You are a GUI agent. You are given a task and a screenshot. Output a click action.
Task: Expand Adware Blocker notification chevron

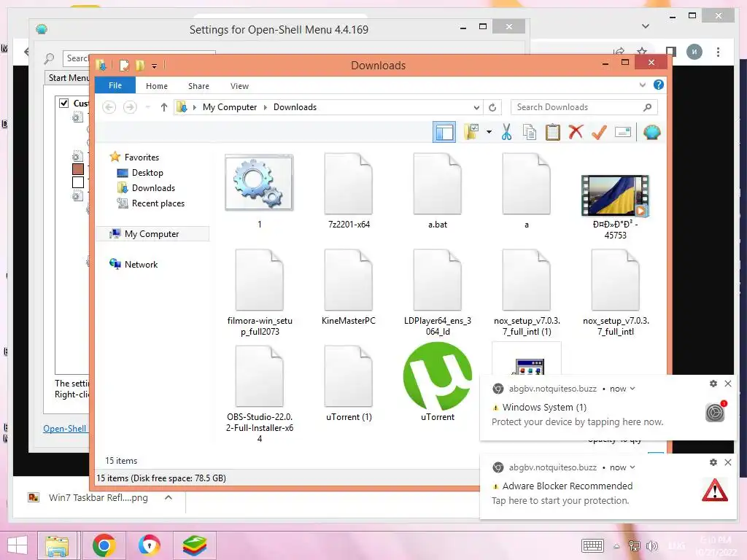[x=632, y=467]
